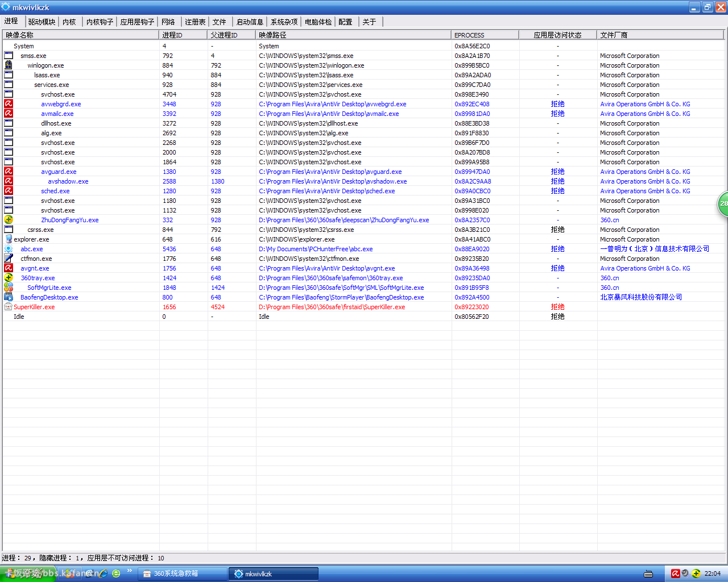728x582 pixels.
Task: Open the green 360 browser quick launch icon
Action: pos(116,573)
